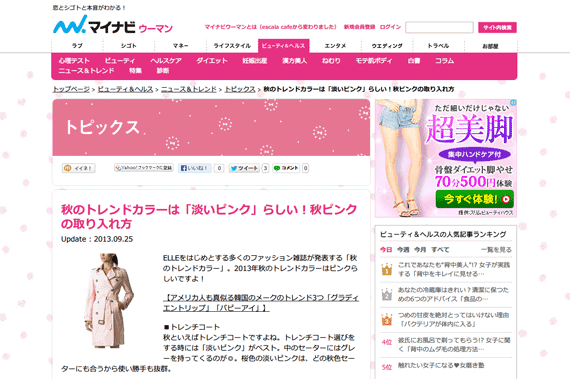Click the LINE コメント button
The image size is (570, 379).
(x=286, y=168)
